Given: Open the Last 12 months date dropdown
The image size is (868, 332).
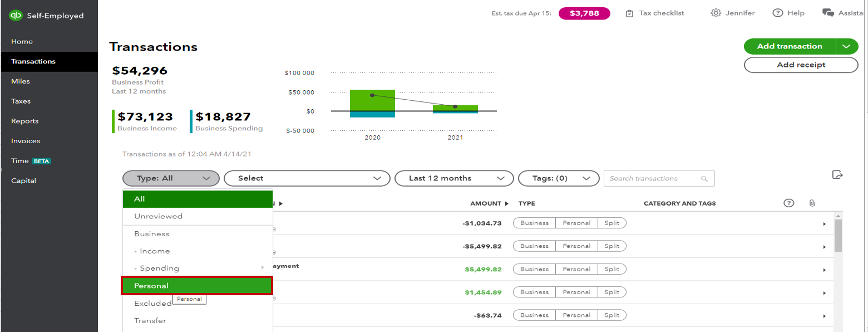Looking at the screenshot, I should [x=453, y=178].
